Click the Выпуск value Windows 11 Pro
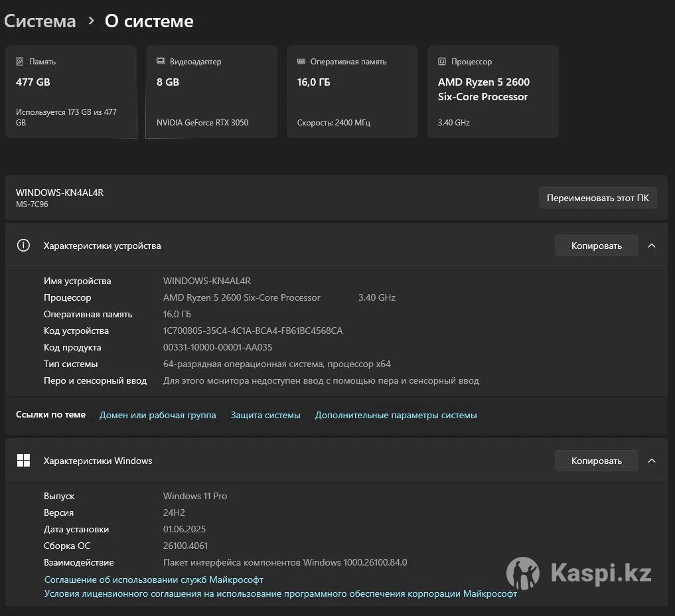 pyautogui.click(x=195, y=496)
